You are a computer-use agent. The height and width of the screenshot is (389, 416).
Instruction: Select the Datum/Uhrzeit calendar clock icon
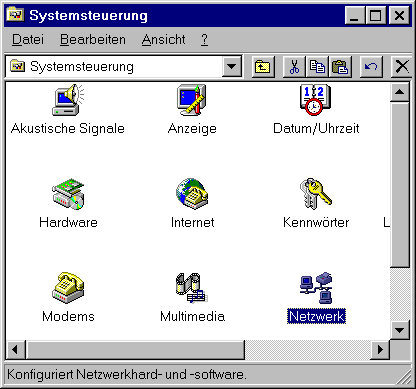coord(315,100)
